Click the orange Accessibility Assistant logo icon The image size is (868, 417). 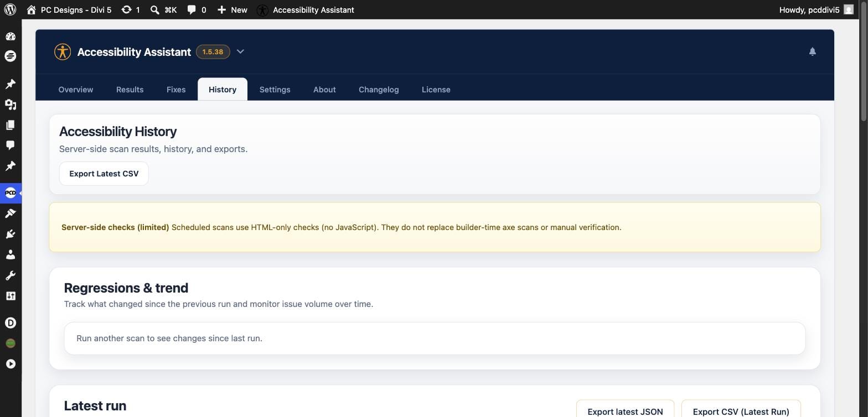(63, 51)
